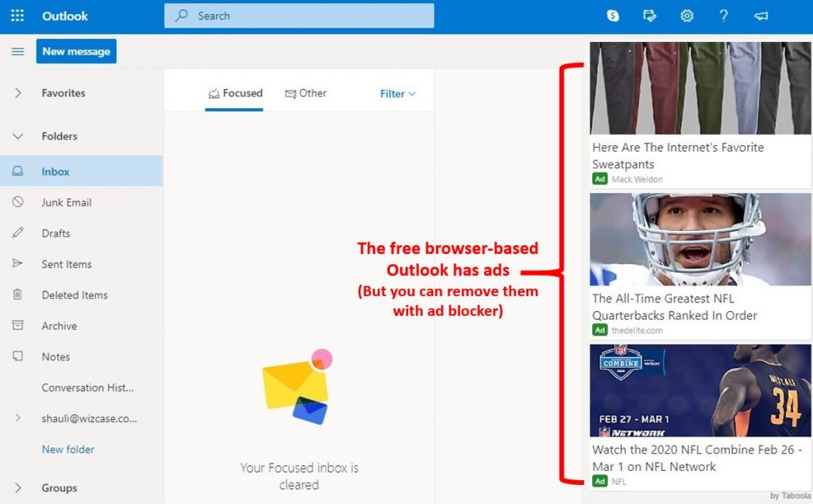This screenshot has width=813, height=504.
Task: Collapse the Folders section
Action: click(17, 136)
